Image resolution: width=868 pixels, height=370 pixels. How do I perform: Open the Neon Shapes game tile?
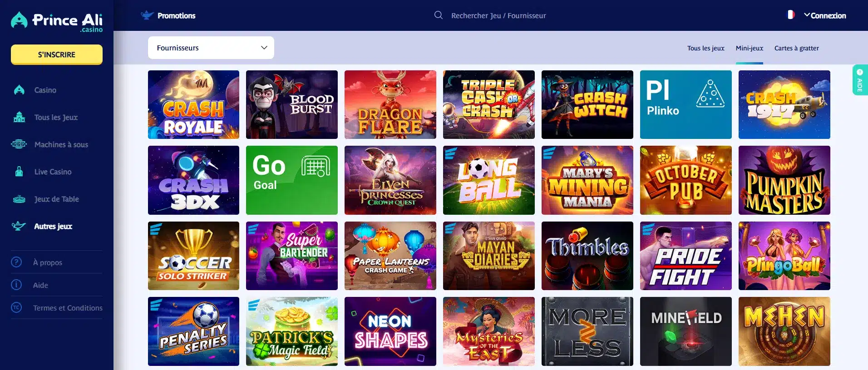tap(390, 331)
